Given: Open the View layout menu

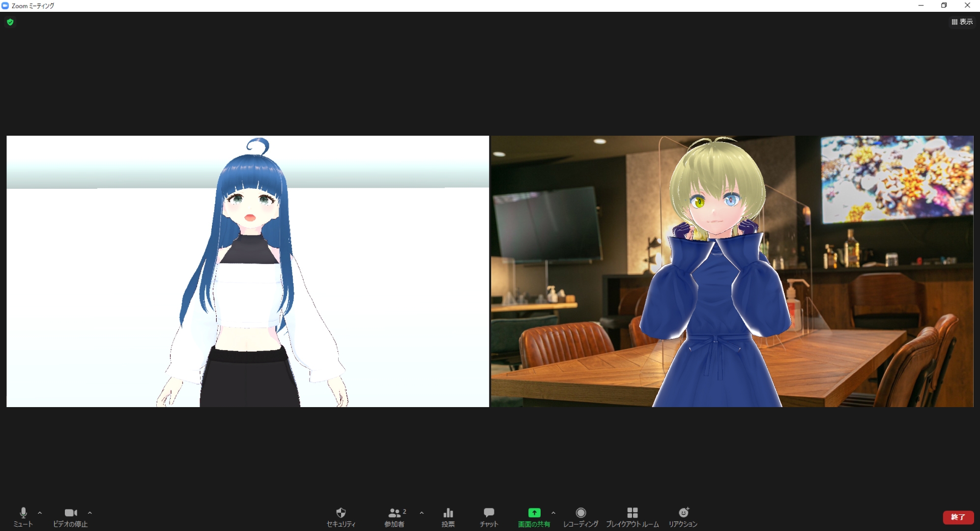Looking at the screenshot, I should click(x=962, y=22).
